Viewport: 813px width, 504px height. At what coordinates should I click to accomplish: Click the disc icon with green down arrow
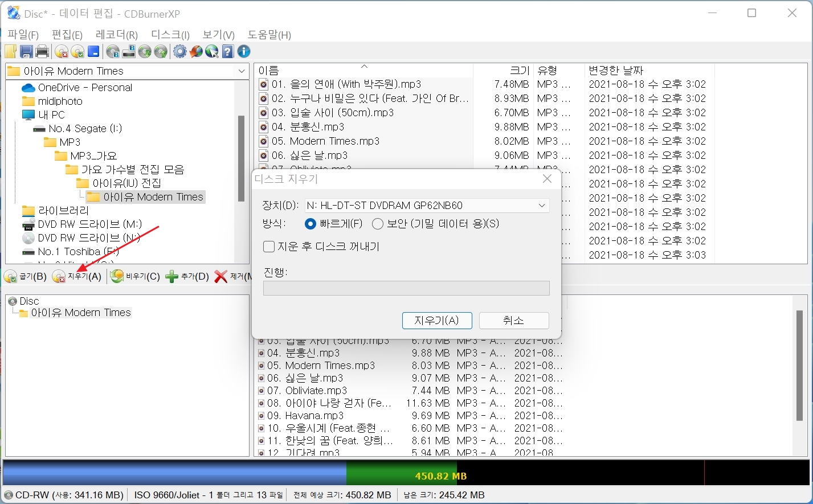point(145,52)
